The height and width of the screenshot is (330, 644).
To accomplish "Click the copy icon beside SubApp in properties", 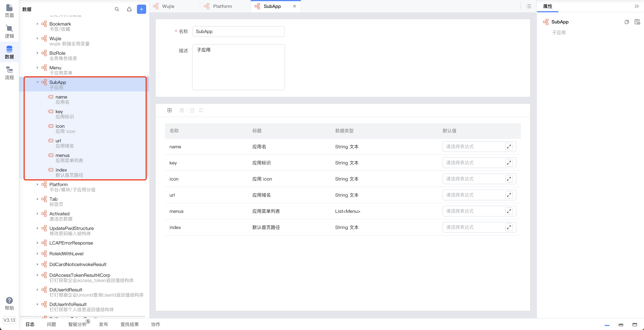I will tap(627, 22).
